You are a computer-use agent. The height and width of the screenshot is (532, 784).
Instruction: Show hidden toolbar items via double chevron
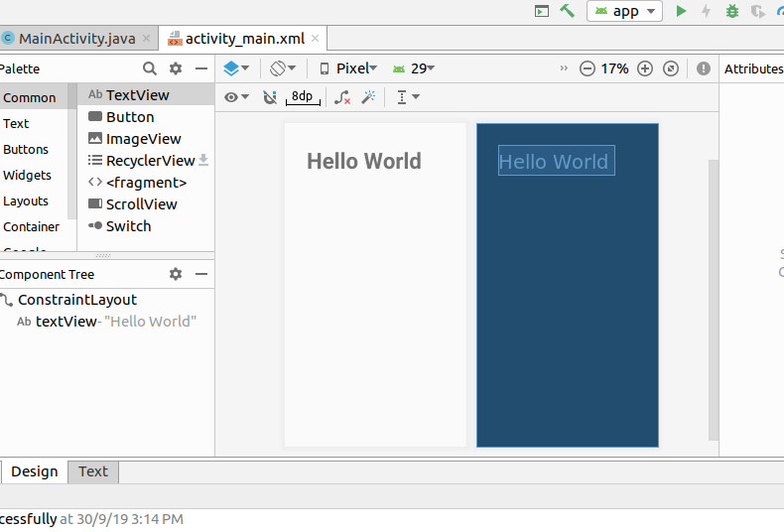point(564,68)
